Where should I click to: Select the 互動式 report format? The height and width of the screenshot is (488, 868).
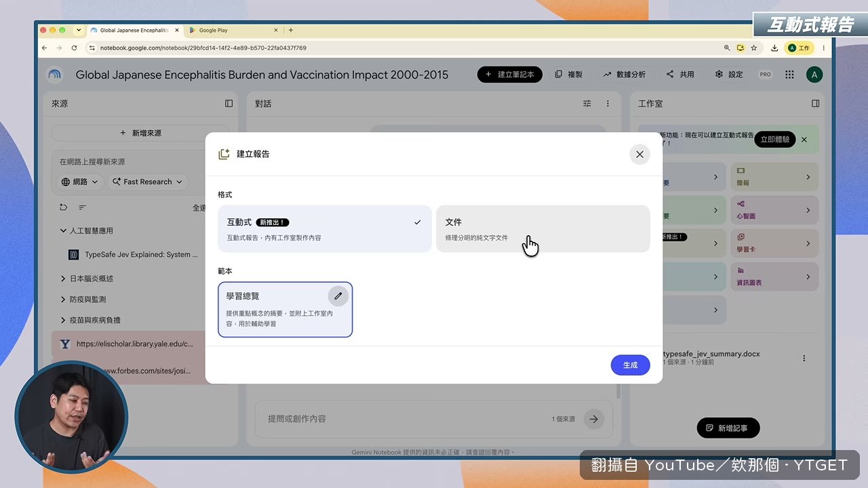point(325,228)
